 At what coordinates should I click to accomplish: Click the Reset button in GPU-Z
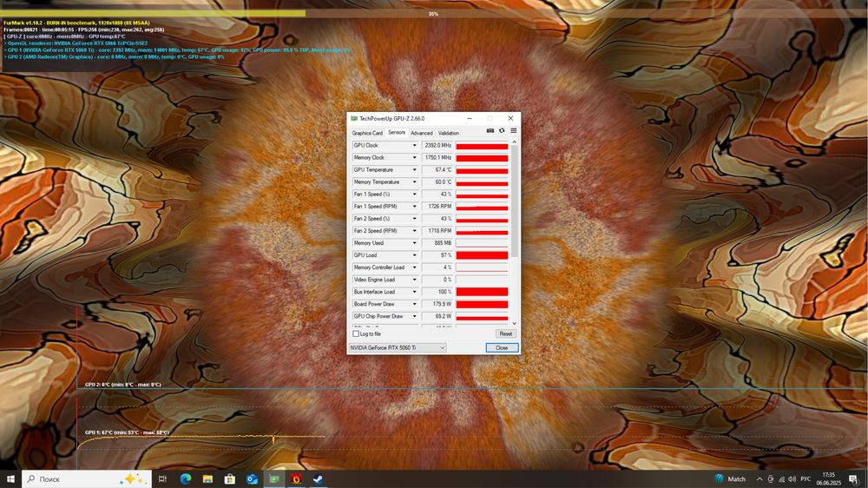pyautogui.click(x=505, y=334)
